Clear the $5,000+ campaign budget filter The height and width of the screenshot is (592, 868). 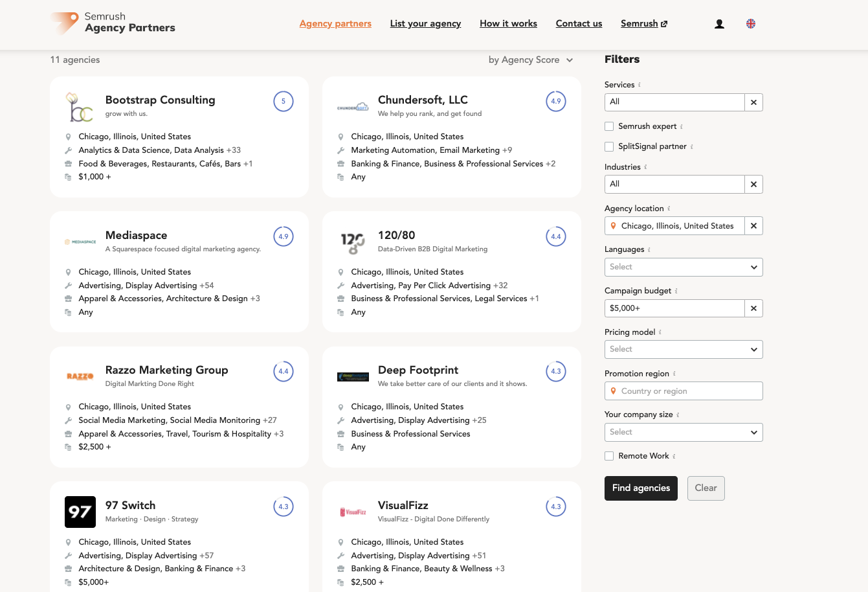click(753, 308)
